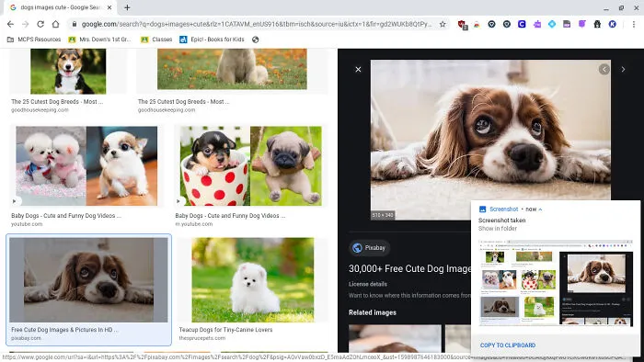The height and width of the screenshot is (362, 644).
Task: Close the image preview panel
Action: [358, 69]
